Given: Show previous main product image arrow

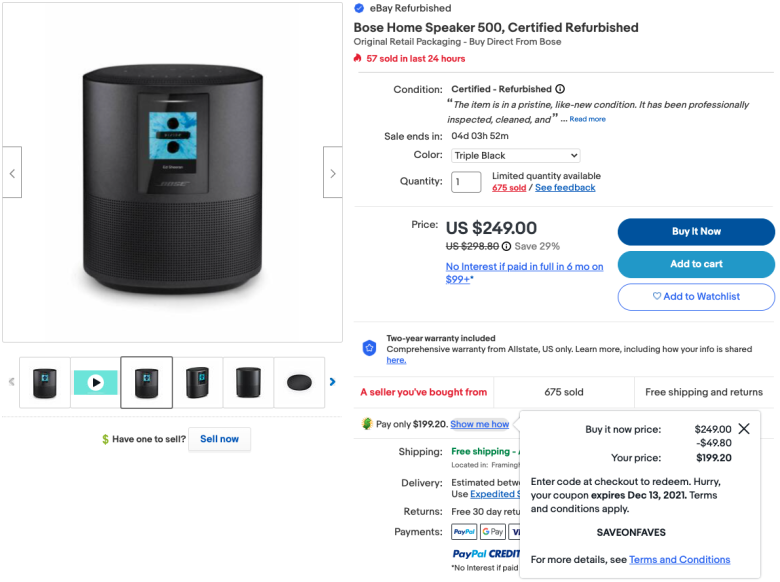Looking at the screenshot, I should tap(12, 173).
